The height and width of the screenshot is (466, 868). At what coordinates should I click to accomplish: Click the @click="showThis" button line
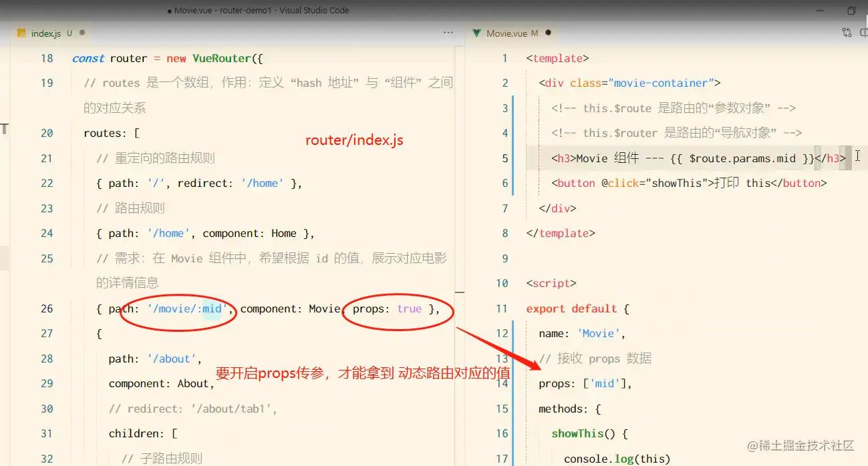(x=689, y=183)
